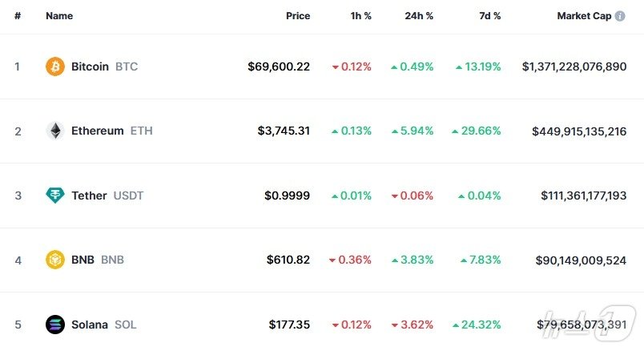The height and width of the screenshot is (351, 644).
Task: Sort table by Price column header
Action: click(298, 16)
